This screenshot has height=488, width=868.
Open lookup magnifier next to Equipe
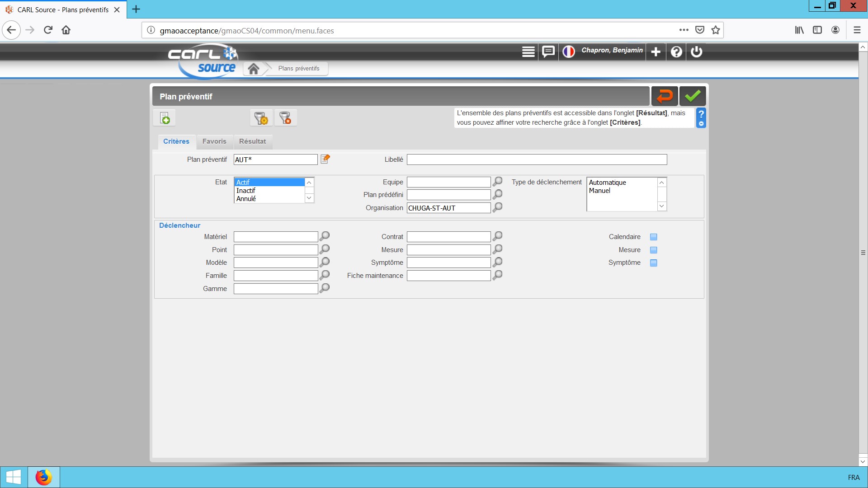tap(497, 182)
